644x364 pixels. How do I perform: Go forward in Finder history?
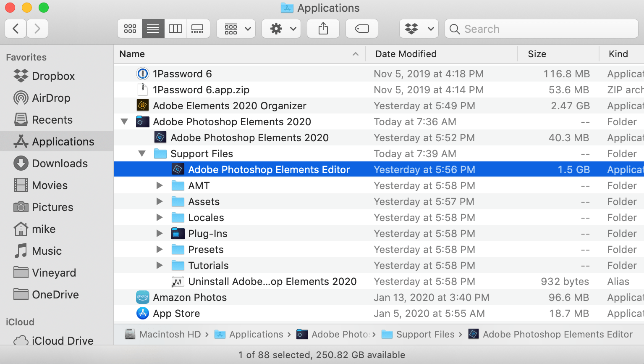tap(37, 29)
